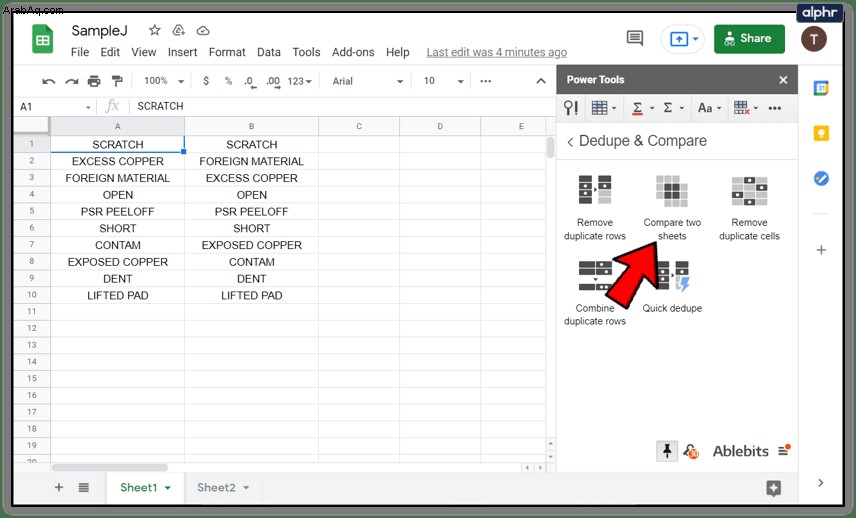The image size is (856, 518).
Task: Click the Share button
Action: [x=749, y=39]
